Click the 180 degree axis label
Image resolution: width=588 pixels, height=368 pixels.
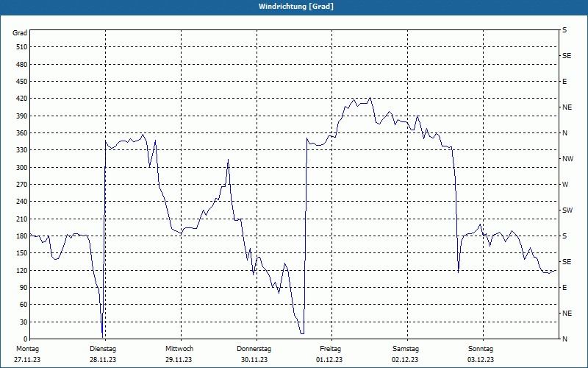[x=22, y=236]
